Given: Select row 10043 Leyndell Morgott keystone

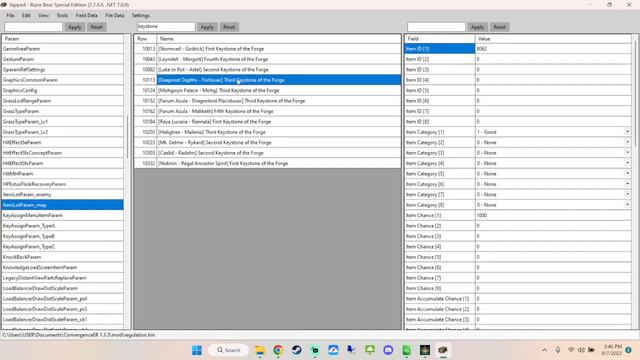Looking at the screenshot, I should [268, 59].
